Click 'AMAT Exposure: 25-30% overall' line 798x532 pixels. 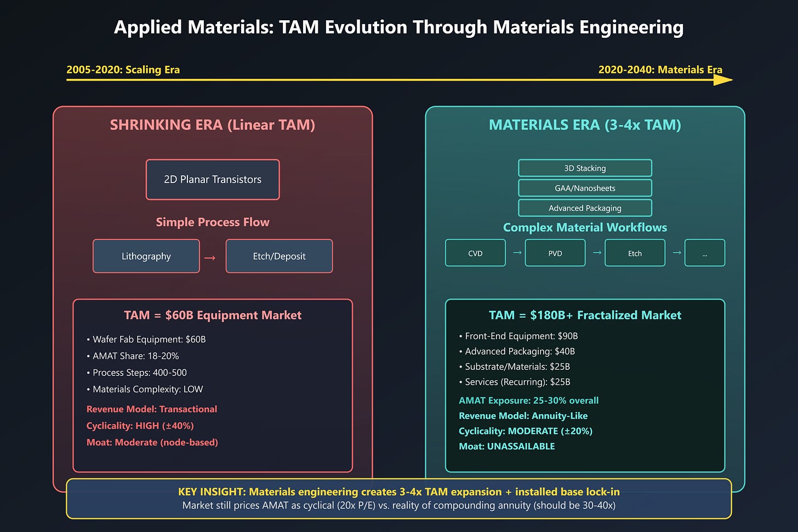coord(529,401)
